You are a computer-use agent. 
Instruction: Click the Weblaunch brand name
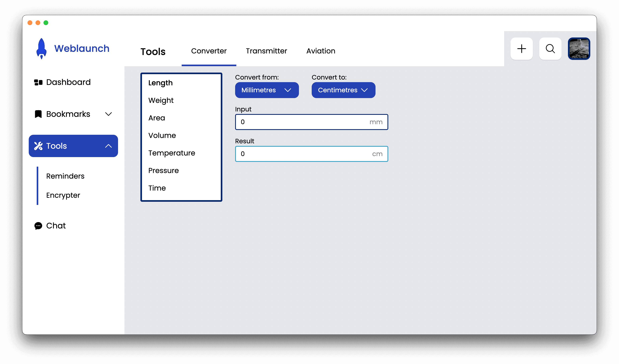click(x=82, y=48)
